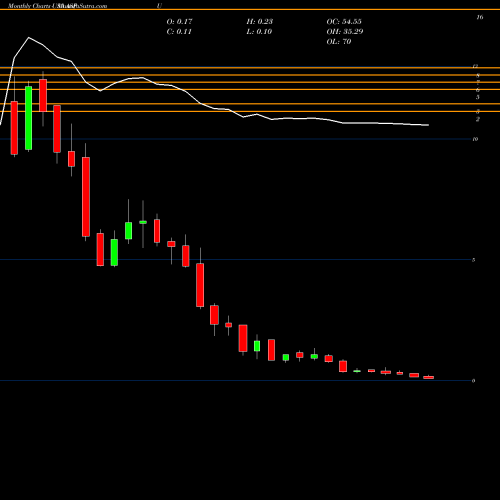Click the open value "O: 0.17"
Viewport: 500px width, 500px height.
pyautogui.click(x=179, y=22)
